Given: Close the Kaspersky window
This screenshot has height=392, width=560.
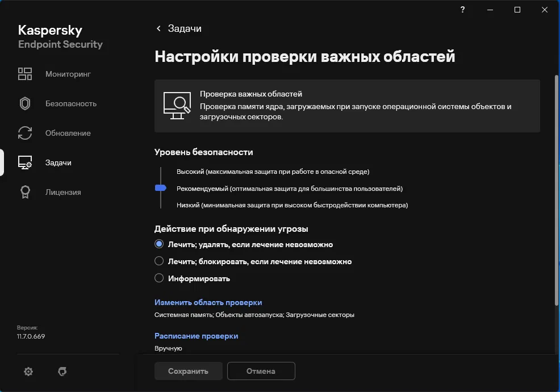Looking at the screenshot, I should pos(544,10).
